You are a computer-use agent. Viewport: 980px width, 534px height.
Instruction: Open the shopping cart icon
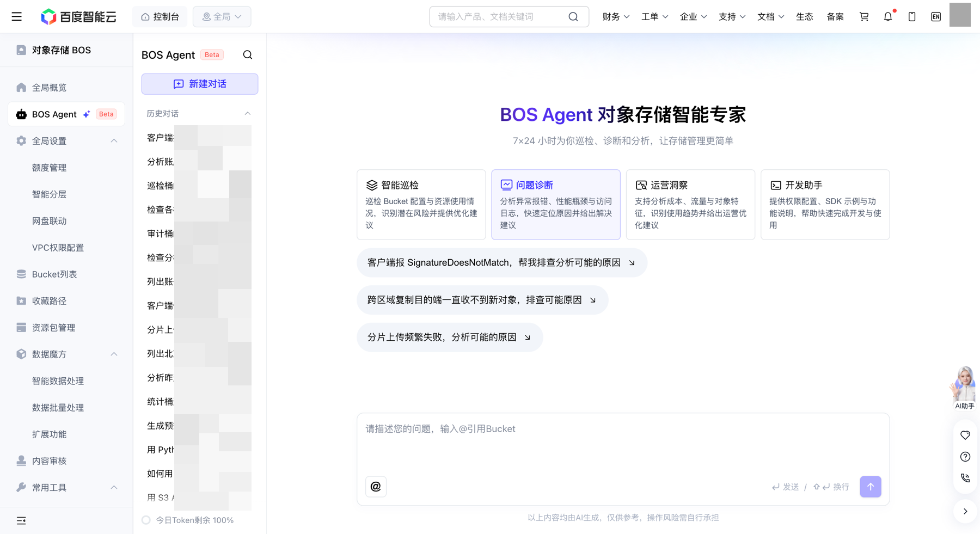[864, 17]
